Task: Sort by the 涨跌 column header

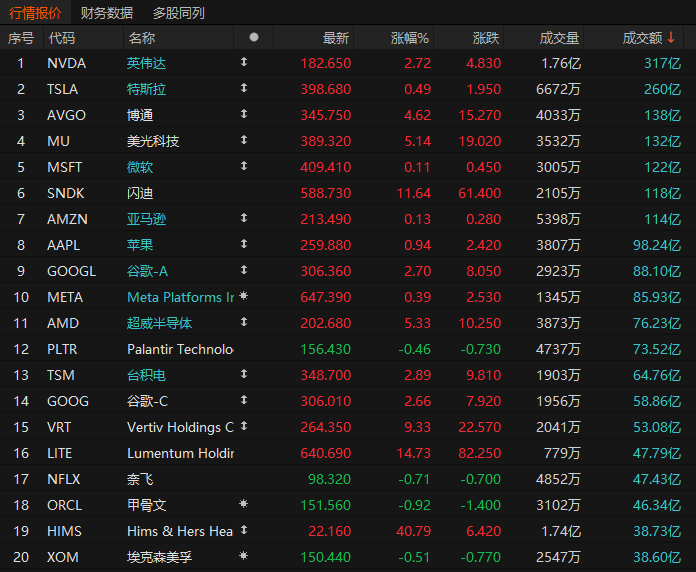Action: click(x=486, y=38)
